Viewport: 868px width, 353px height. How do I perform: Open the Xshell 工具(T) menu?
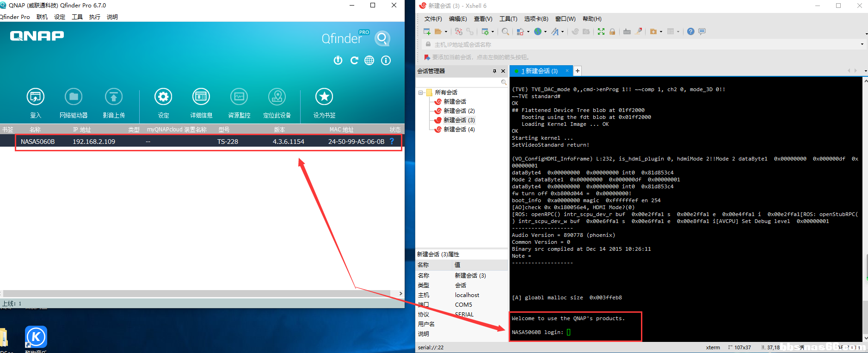pos(508,19)
